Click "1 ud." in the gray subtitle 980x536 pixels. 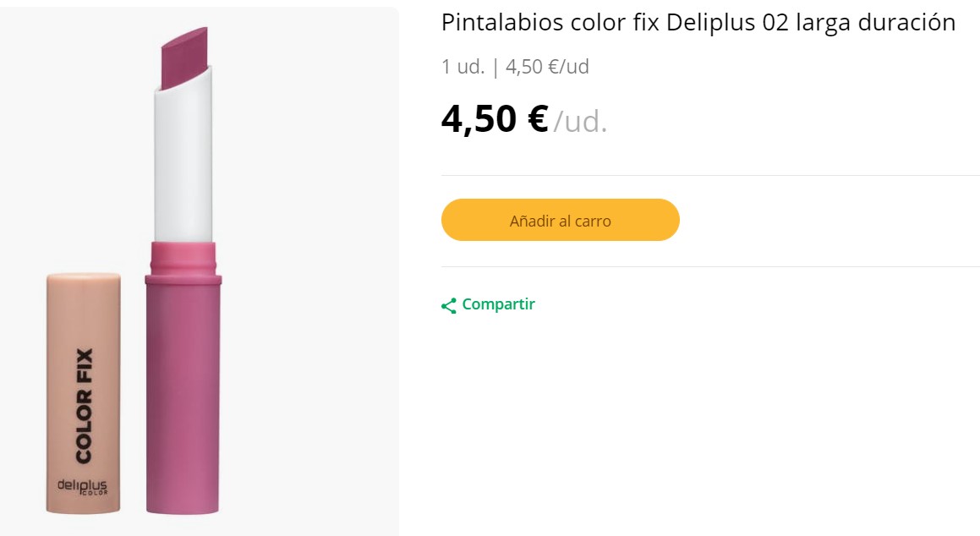coord(463,67)
